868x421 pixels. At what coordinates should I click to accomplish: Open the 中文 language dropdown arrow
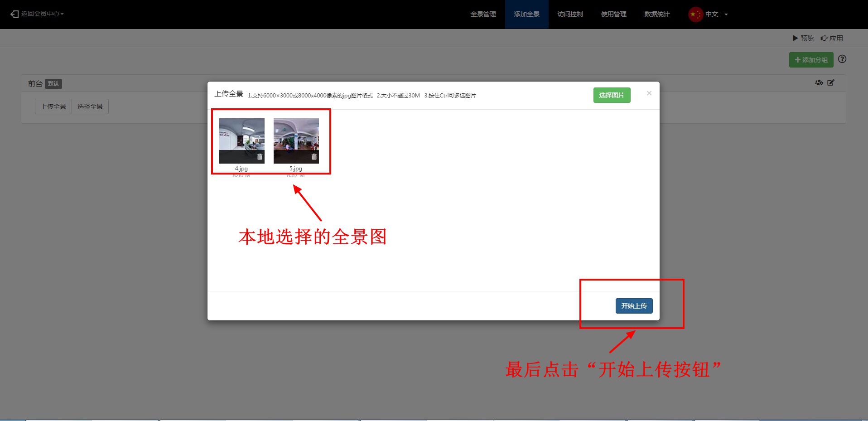pos(726,15)
